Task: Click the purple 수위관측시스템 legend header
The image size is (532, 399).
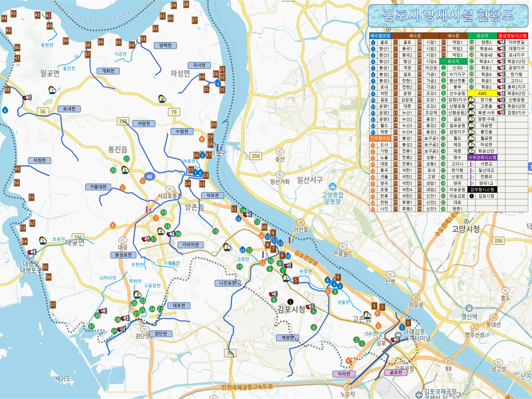Action: (482, 158)
